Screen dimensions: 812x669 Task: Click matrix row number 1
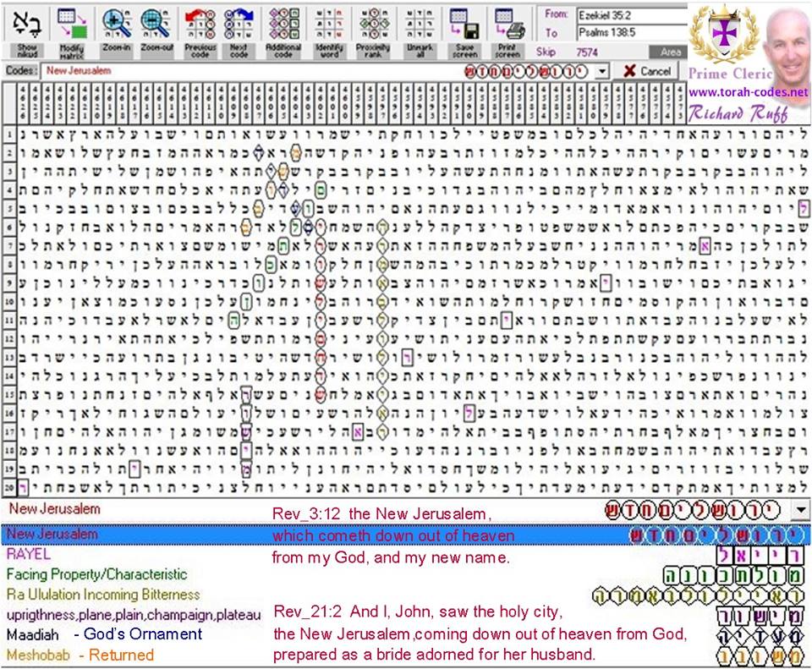point(9,134)
